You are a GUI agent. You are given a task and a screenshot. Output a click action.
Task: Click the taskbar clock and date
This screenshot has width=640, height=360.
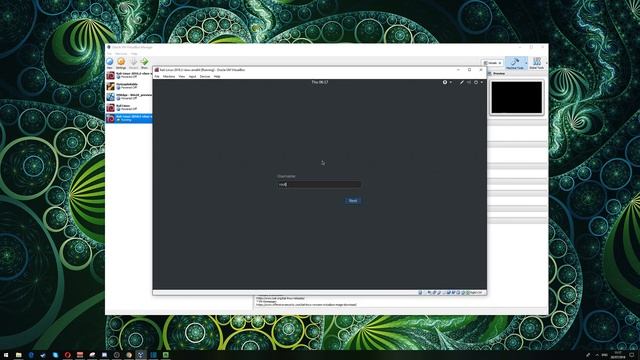pos(618,355)
